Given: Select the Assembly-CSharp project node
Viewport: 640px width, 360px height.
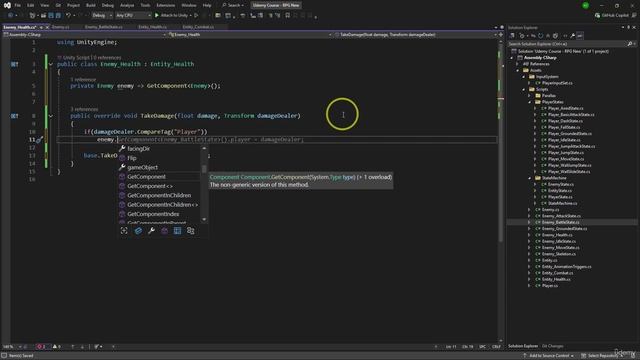Looking at the screenshot, I should (540, 58).
